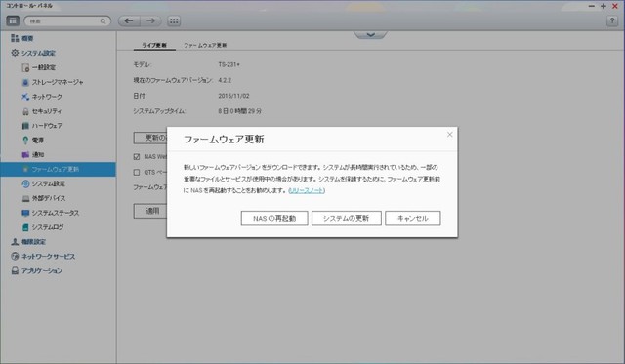Switch to ファームウェア更新 tab

[205, 45]
